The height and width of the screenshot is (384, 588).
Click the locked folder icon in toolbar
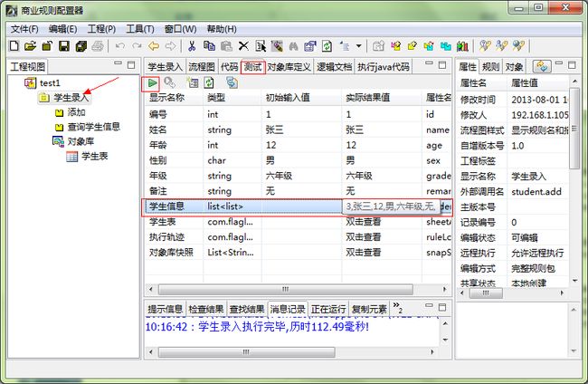click(47, 46)
